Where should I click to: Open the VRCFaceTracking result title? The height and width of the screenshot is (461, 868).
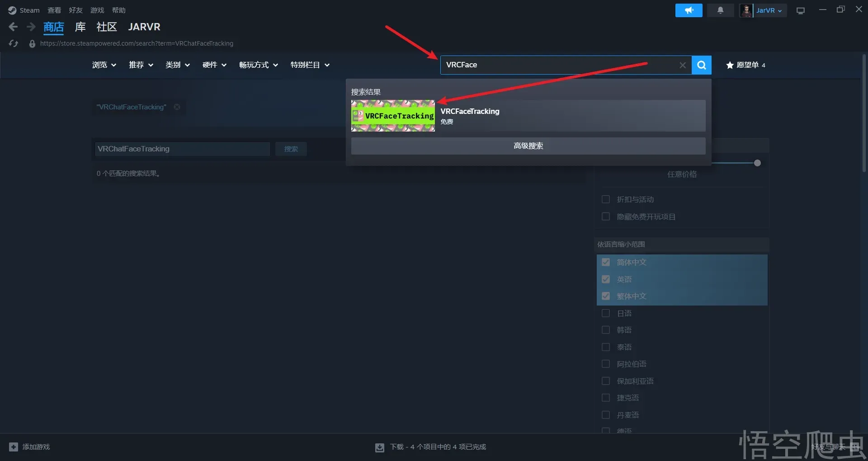[470, 111]
